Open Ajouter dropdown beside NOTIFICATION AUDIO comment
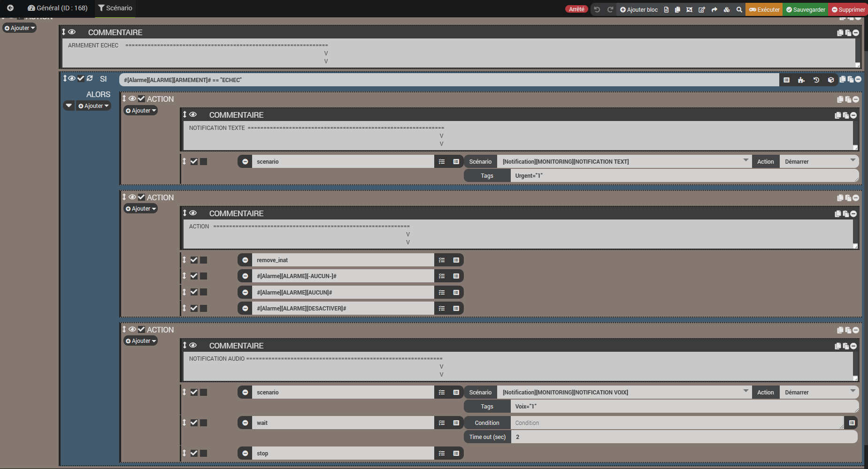 (141, 341)
